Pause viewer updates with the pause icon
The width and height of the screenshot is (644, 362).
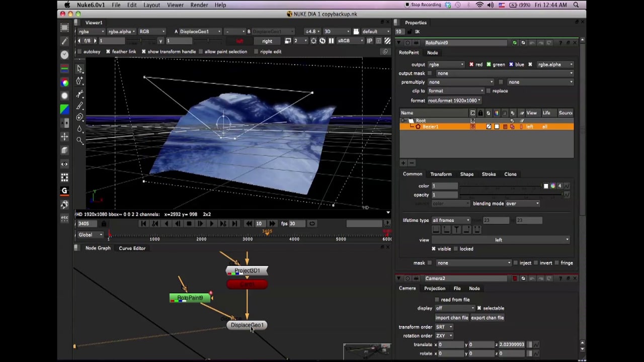tap(331, 41)
